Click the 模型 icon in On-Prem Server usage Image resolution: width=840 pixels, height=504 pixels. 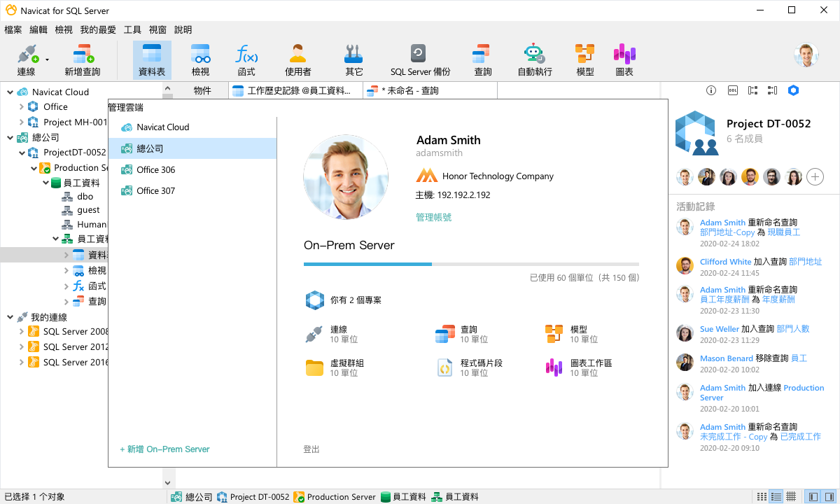pos(554,334)
